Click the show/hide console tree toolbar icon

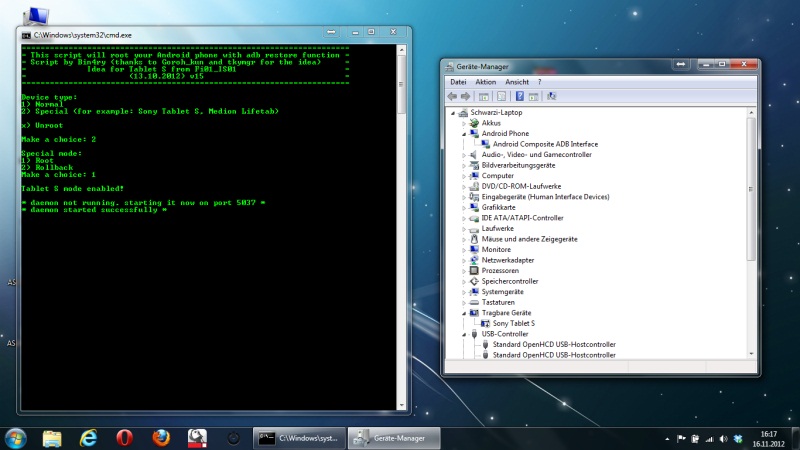click(x=484, y=96)
